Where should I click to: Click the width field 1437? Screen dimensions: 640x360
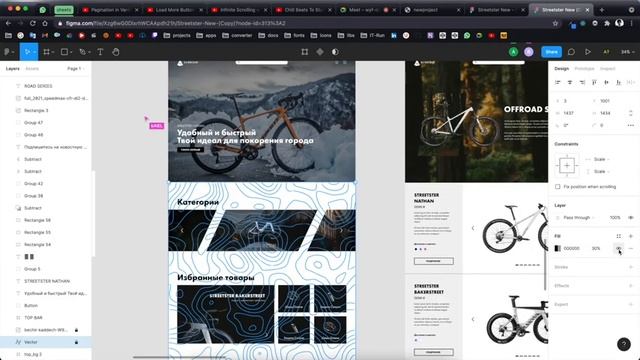(569, 113)
